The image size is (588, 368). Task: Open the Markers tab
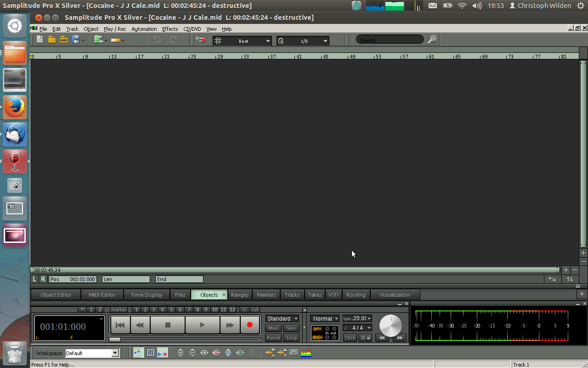tap(266, 294)
